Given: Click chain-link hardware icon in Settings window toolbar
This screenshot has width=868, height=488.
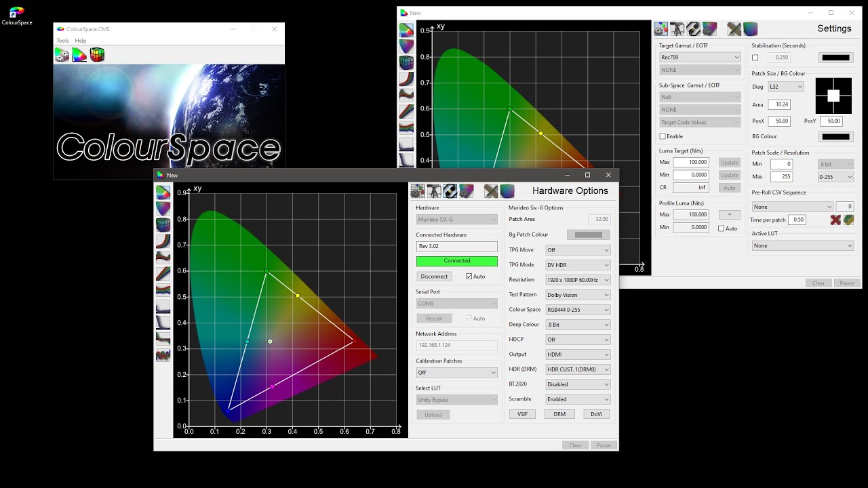Looking at the screenshot, I should tap(693, 29).
